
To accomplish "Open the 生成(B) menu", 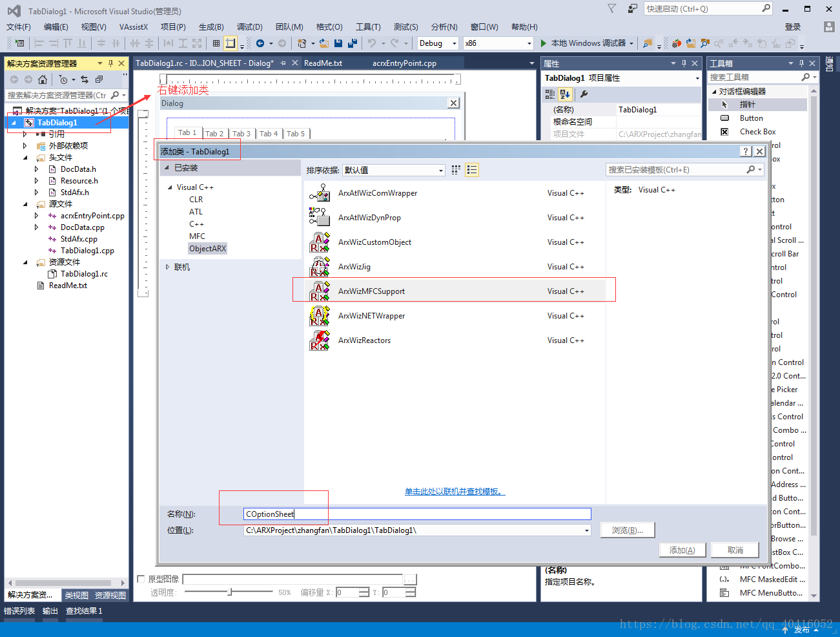I will pyautogui.click(x=211, y=26).
